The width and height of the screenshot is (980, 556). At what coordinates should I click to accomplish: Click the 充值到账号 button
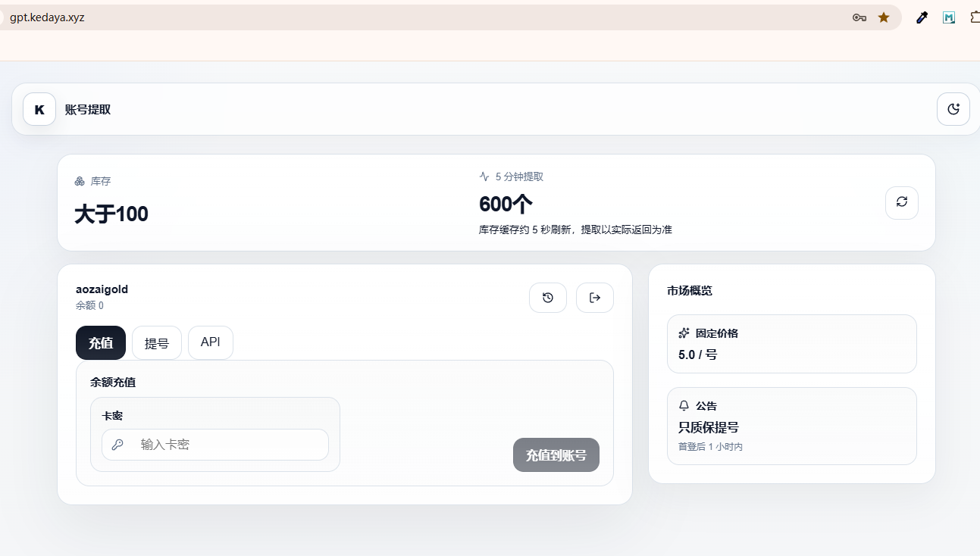click(556, 454)
